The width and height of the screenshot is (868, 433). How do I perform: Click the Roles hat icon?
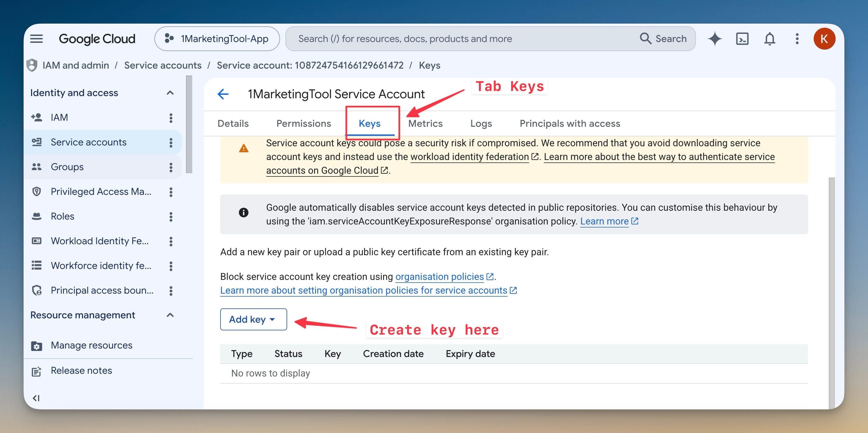click(36, 216)
